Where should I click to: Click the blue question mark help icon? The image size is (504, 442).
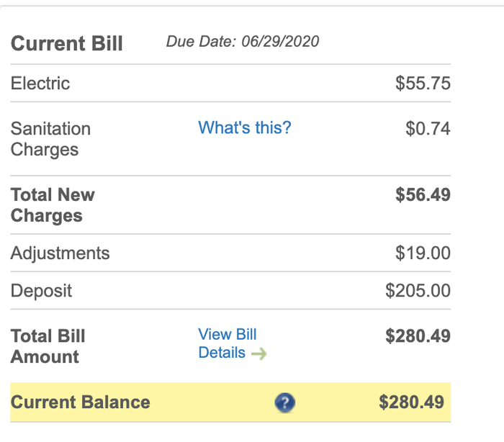[x=285, y=402]
